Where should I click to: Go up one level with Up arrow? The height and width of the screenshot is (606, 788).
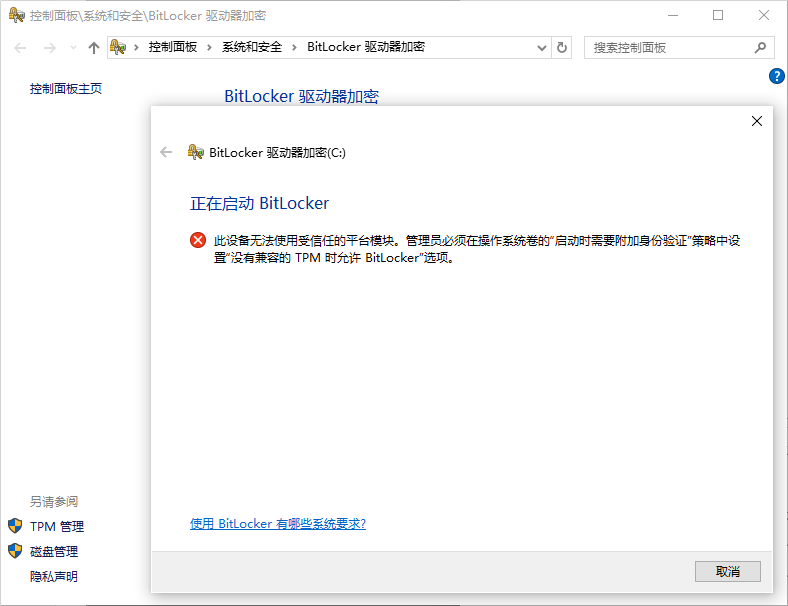coord(93,48)
